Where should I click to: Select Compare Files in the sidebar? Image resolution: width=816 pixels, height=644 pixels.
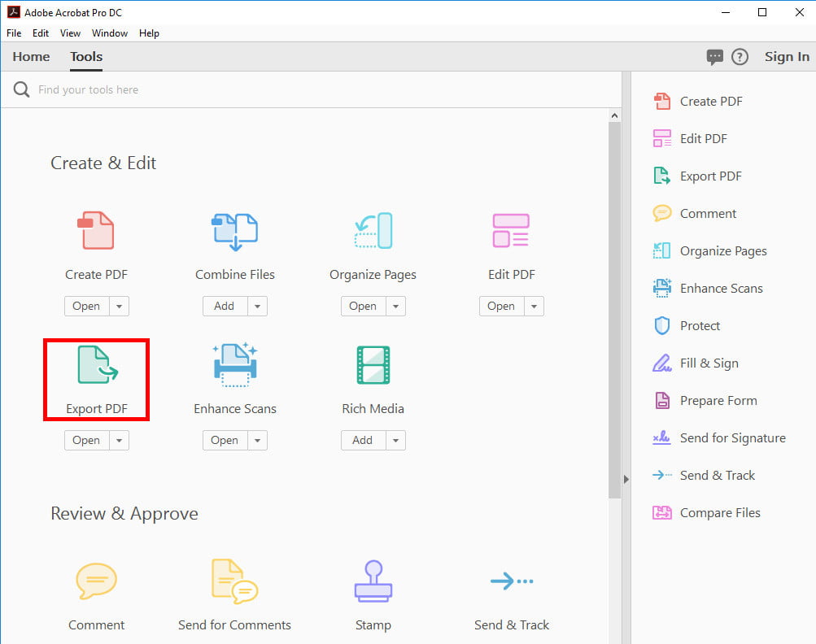(x=721, y=512)
